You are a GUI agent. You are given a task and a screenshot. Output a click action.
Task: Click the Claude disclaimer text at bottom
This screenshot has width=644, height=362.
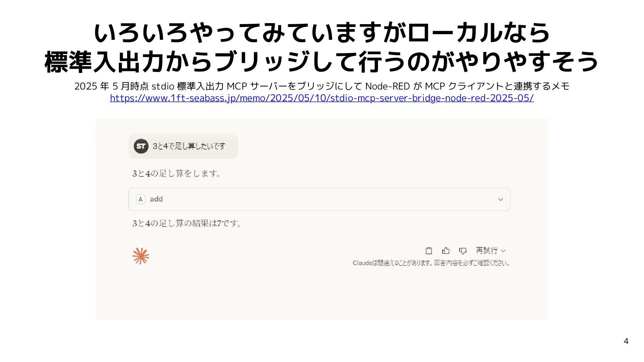(x=431, y=263)
